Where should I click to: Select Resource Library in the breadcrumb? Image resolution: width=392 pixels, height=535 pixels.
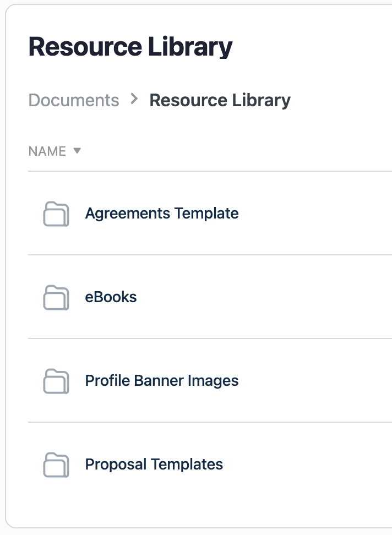pyautogui.click(x=220, y=100)
